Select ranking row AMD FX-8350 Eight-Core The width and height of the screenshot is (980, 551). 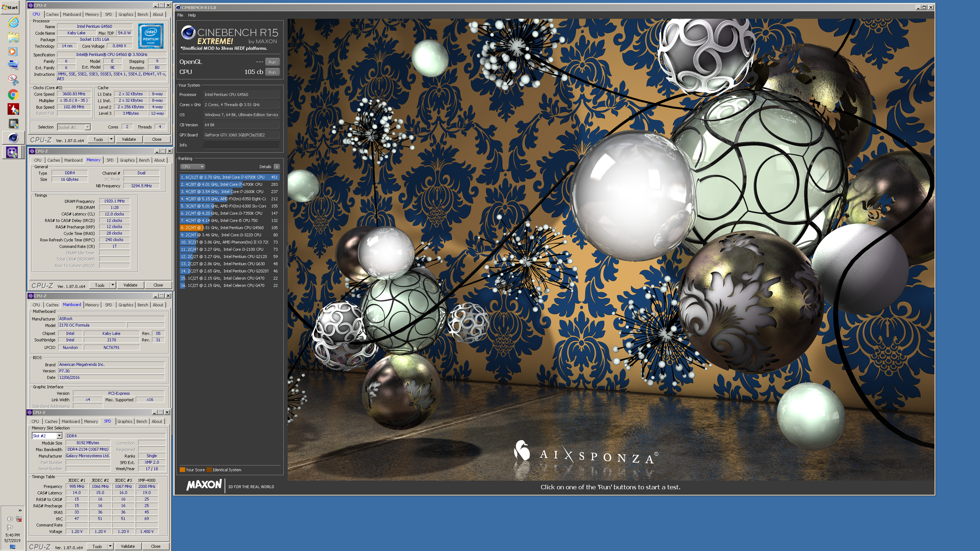point(230,199)
